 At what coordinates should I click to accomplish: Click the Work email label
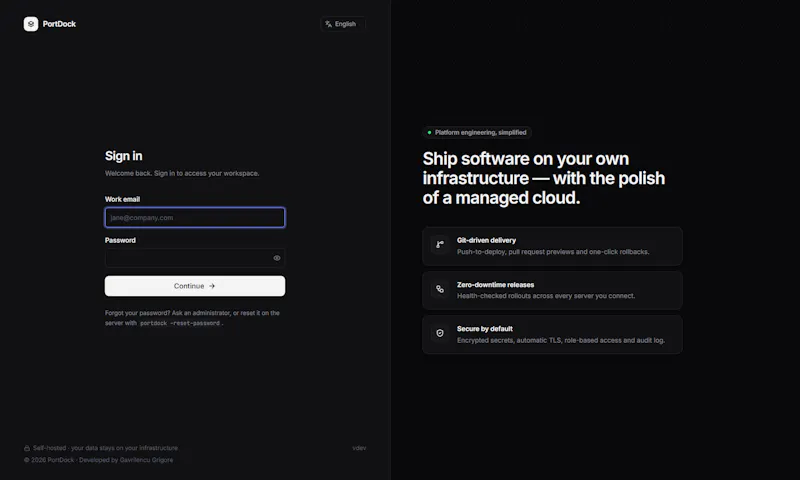point(122,199)
